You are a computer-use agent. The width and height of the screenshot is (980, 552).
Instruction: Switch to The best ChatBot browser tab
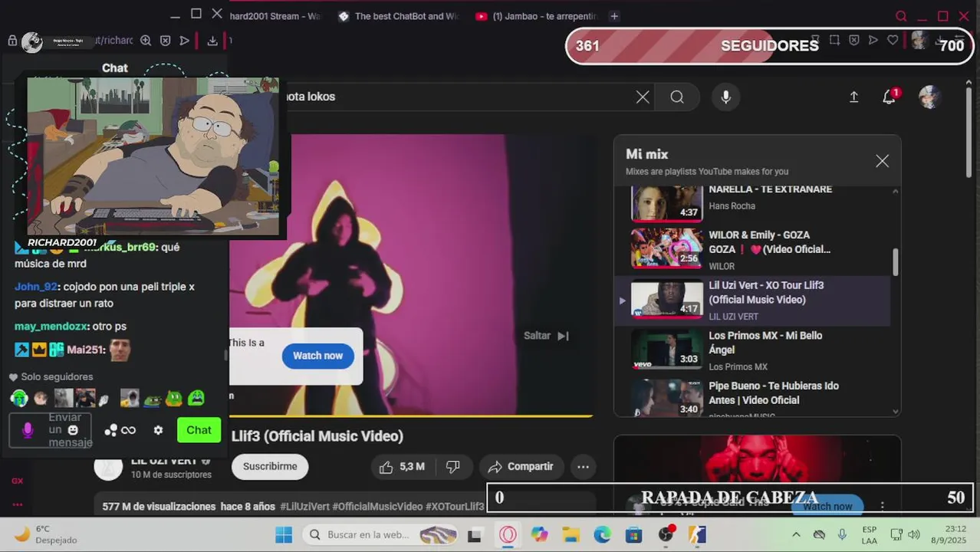pyautogui.click(x=400, y=16)
